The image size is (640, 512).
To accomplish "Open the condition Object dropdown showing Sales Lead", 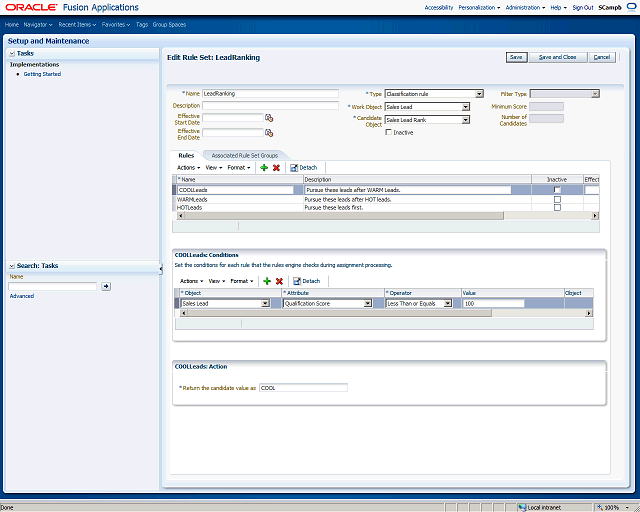I will point(265,303).
